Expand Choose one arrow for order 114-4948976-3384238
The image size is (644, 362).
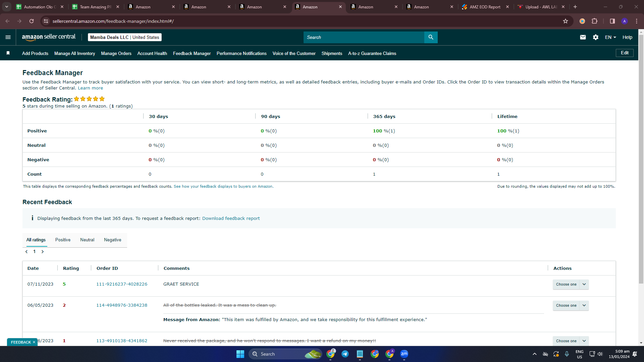pos(584,305)
